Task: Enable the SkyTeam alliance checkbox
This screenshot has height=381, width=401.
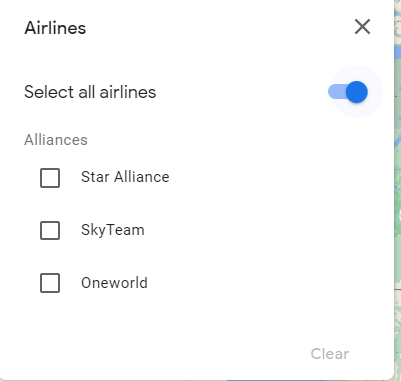Action: [x=50, y=230]
